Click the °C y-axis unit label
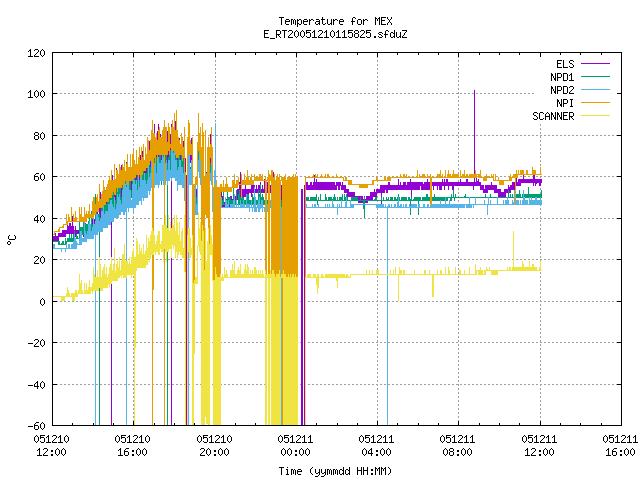The width and height of the screenshot is (640, 480). pyautogui.click(x=11, y=240)
